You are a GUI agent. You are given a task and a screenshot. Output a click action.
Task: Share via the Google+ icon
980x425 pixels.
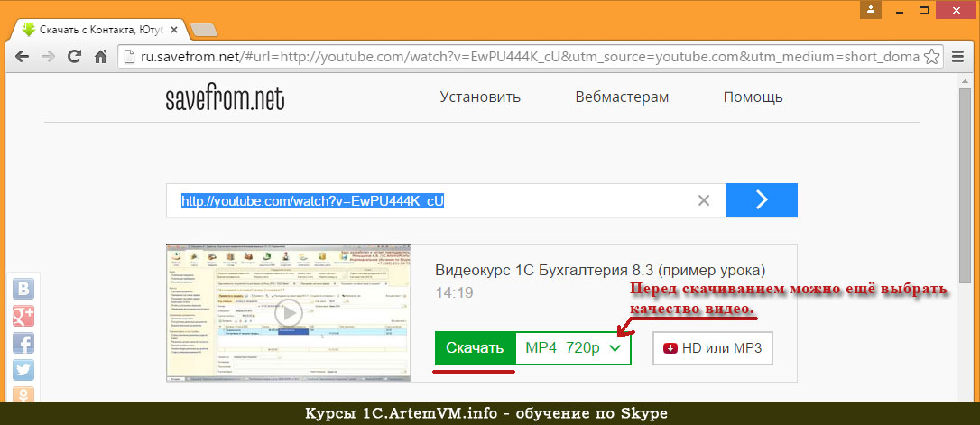[x=23, y=316]
